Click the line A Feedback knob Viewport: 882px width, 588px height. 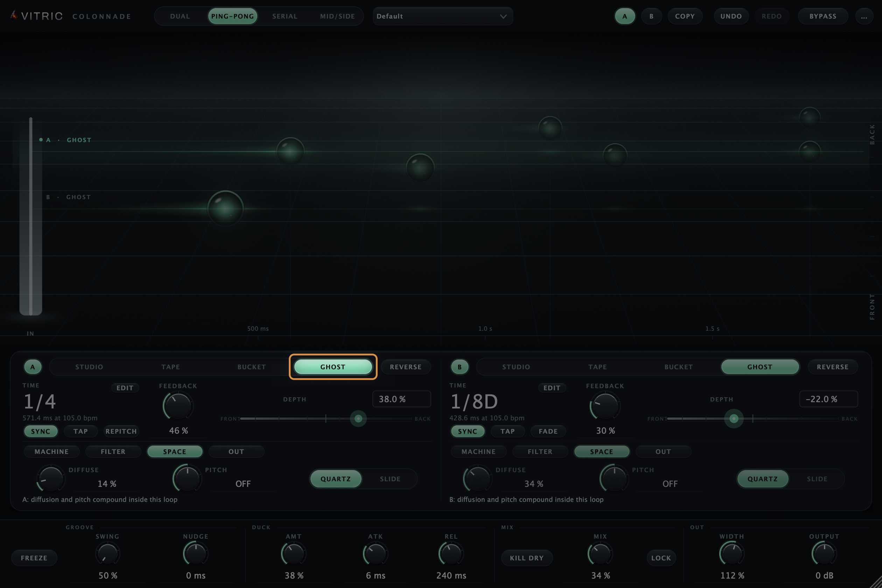tap(178, 406)
